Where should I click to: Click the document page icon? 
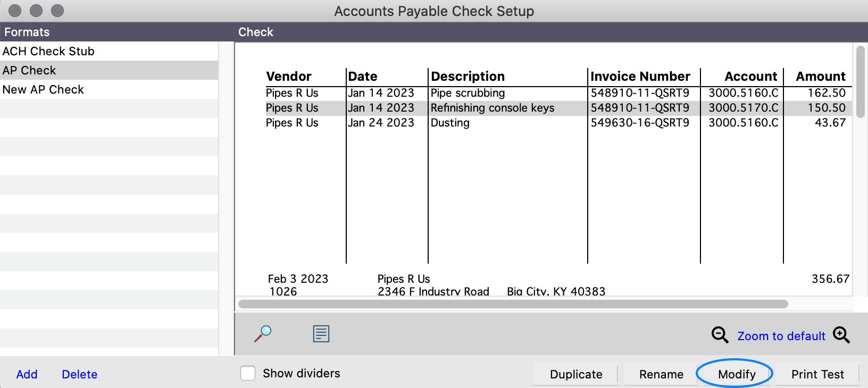tap(321, 334)
